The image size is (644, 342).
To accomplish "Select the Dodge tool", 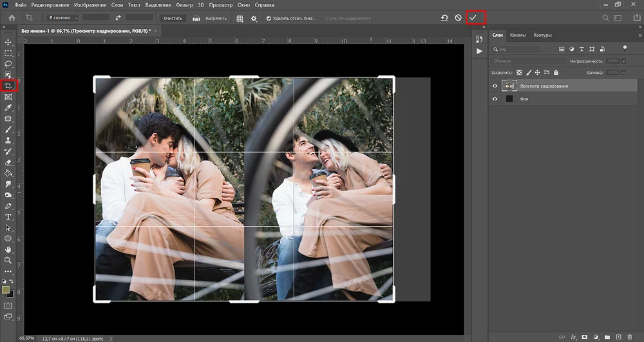I will [x=8, y=195].
